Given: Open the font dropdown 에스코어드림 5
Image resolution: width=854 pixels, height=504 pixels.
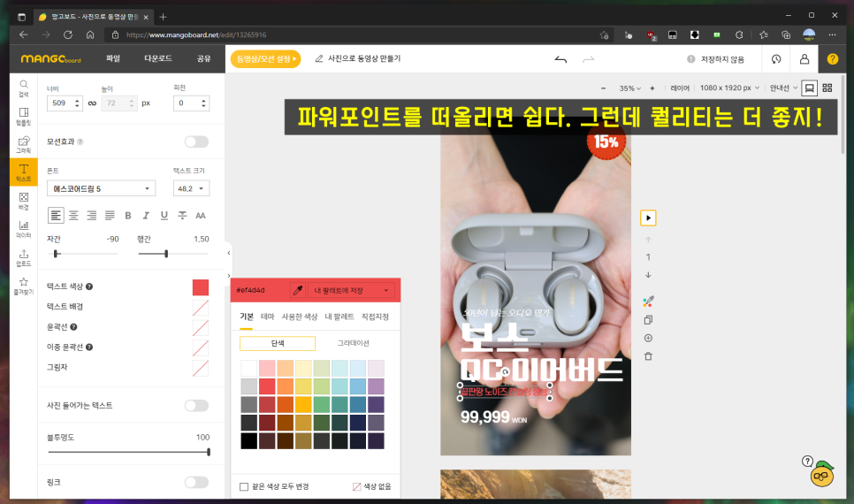Looking at the screenshot, I should [x=101, y=188].
